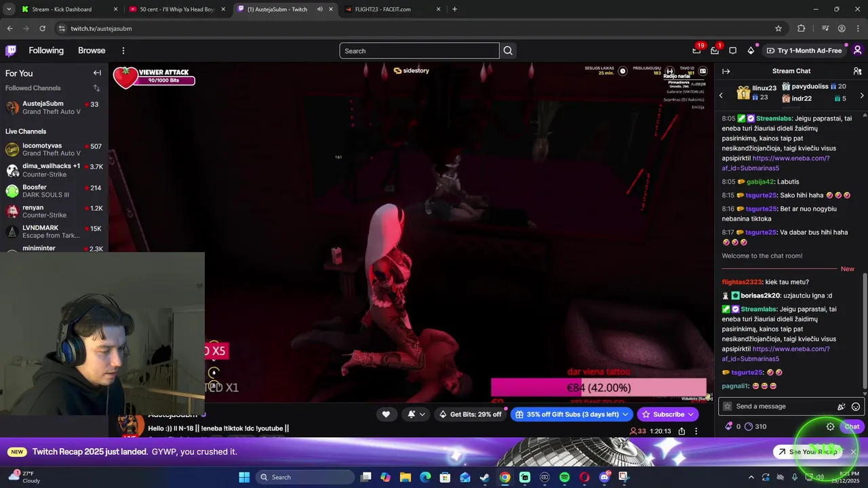Open the Following page
The height and width of the screenshot is (488, 868).
pos(46,50)
